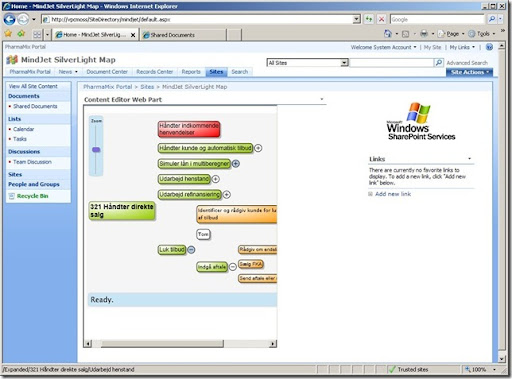Open the Reports navigation tab
512x379 pixels.
191,72
